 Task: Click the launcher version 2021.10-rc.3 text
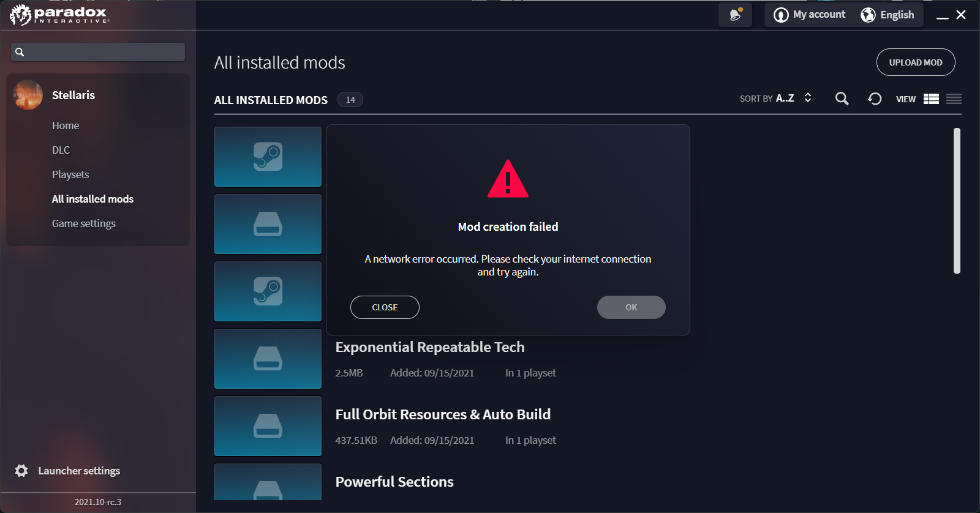point(98,502)
